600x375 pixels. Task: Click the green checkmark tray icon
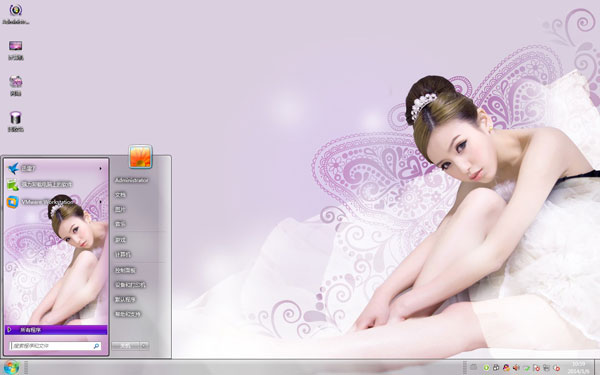tap(527, 368)
